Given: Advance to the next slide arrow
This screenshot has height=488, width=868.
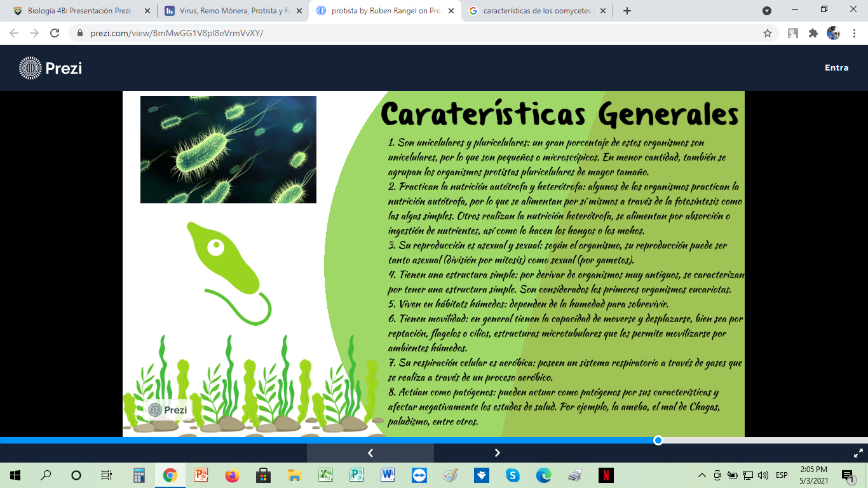Looking at the screenshot, I should pos(498,453).
